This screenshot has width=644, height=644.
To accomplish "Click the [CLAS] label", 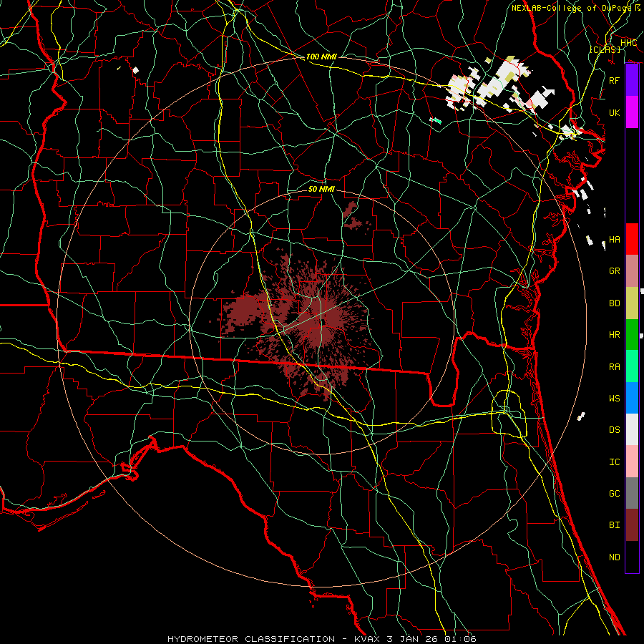I will click(x=605, y=49).
